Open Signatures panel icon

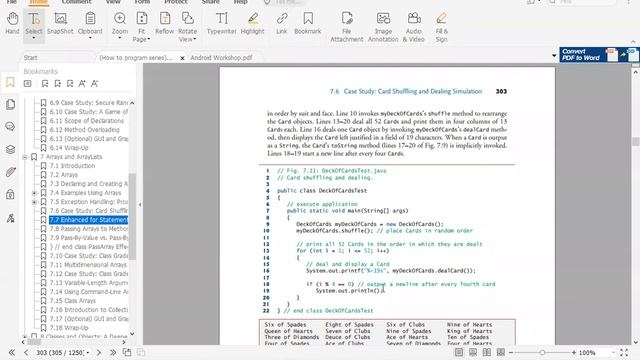pos(10,218)
